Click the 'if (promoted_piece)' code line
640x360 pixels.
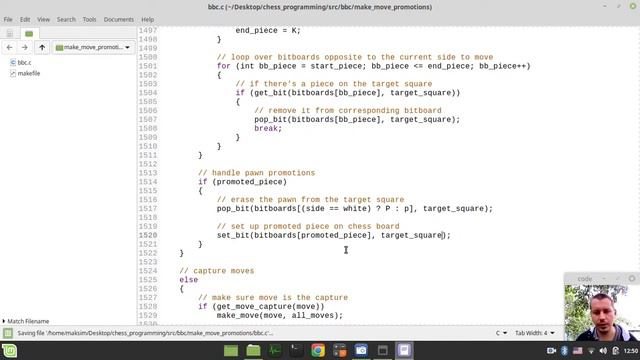tap(242, 182)
